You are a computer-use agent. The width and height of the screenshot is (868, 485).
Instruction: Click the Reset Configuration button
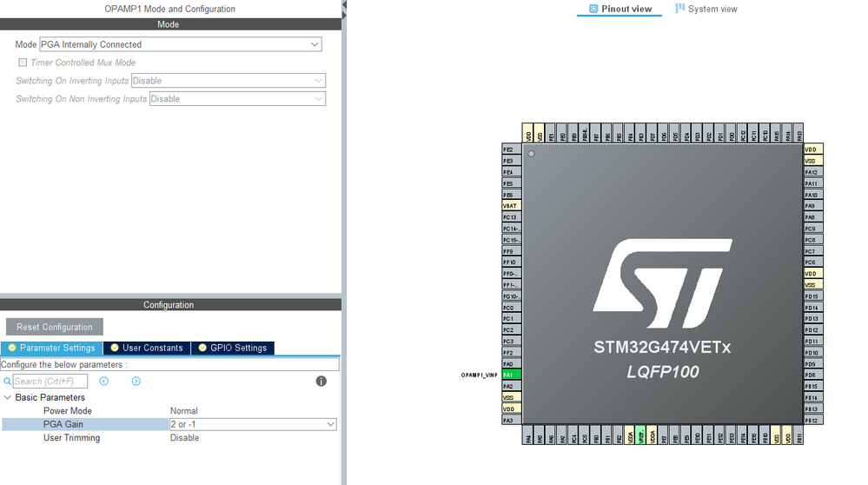pyautogui.click(x=54, y=327)
